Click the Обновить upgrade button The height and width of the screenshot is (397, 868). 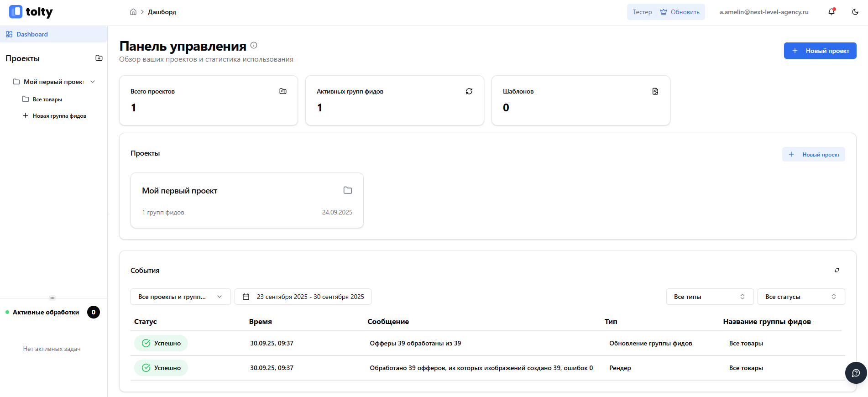[x=680, y=12]
